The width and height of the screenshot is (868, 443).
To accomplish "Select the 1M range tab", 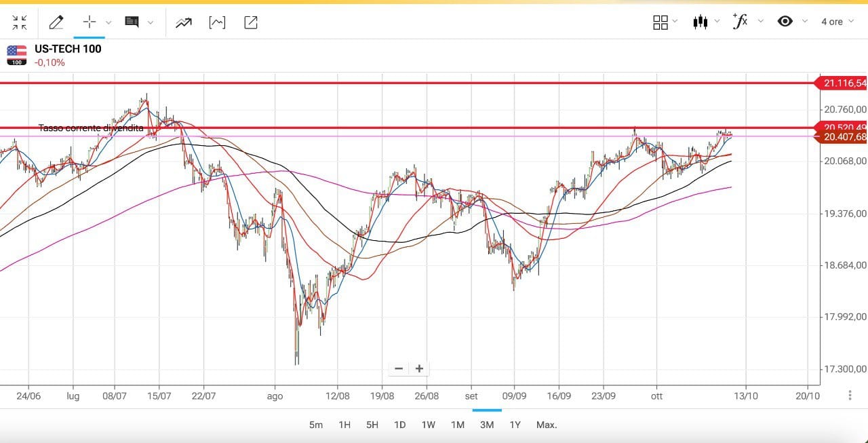I will click(458, 425).
